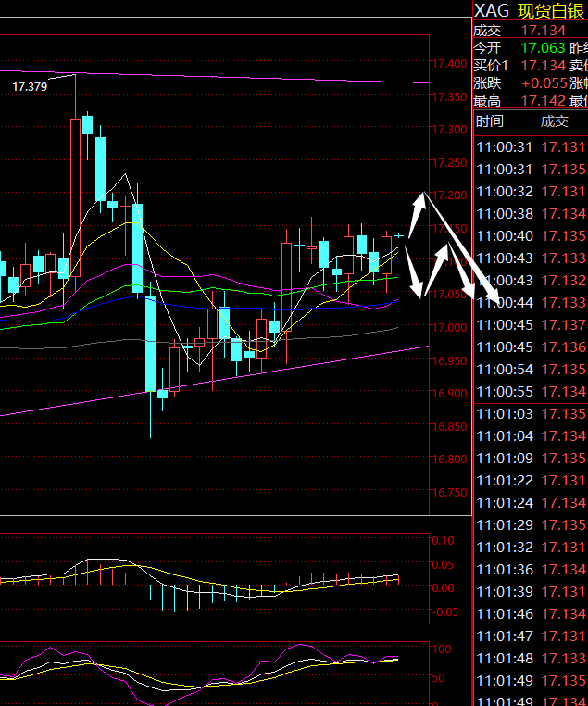Click the 50 level label on bottom indicator
588x706 pixels.
pyautogui.click(x=439, y=678)
